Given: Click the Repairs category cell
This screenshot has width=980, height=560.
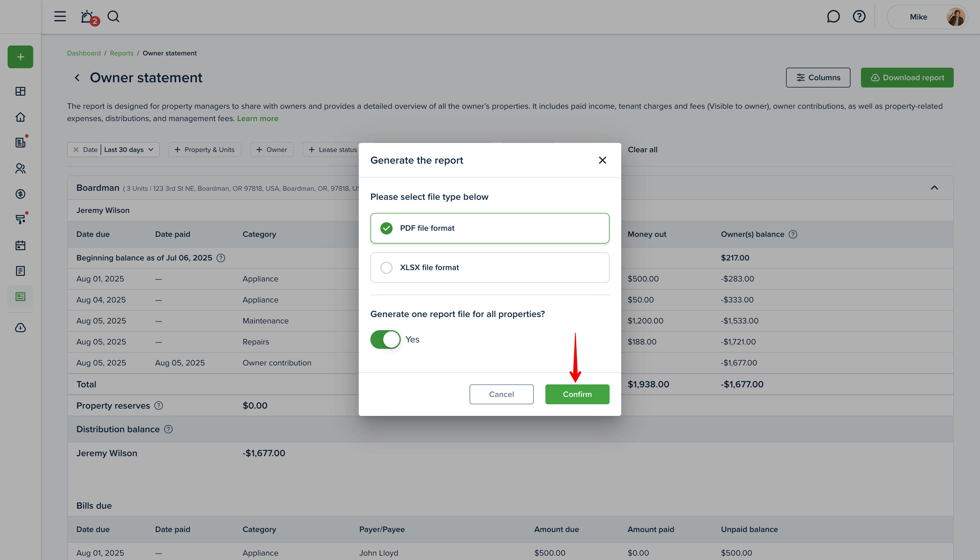Looking at the screenshot, I should coord(256,342).
